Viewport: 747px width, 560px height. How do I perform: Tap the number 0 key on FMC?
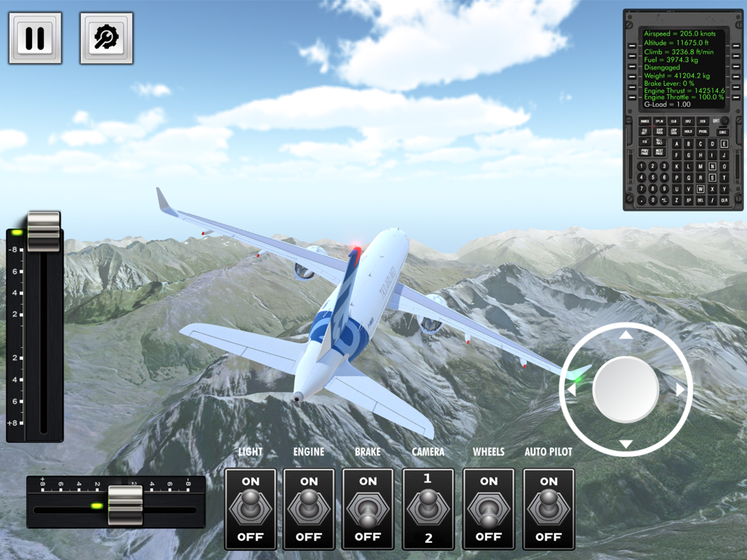coord(653,200)
